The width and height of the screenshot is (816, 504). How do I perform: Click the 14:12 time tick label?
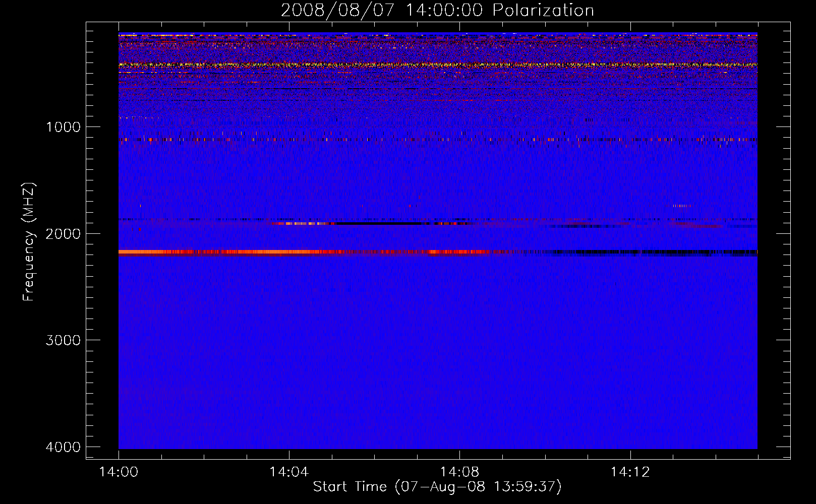[630, 472]
